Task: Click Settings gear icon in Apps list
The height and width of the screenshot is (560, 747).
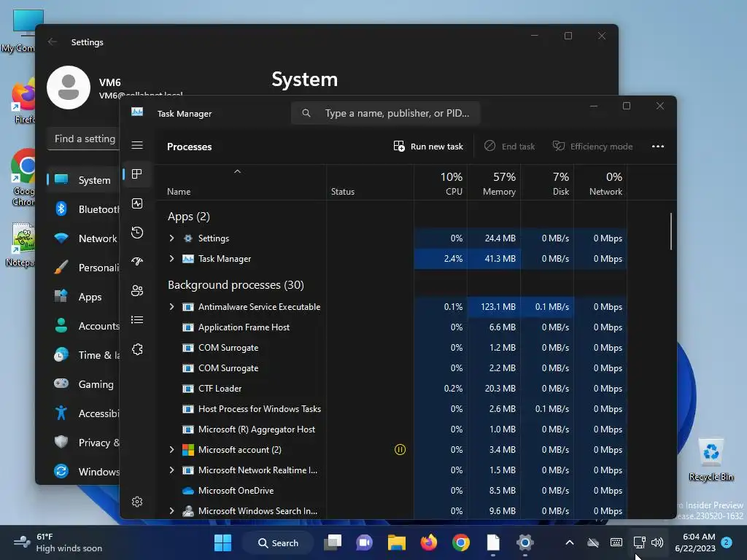Action: pyautogui.click(x=188, y=238)
